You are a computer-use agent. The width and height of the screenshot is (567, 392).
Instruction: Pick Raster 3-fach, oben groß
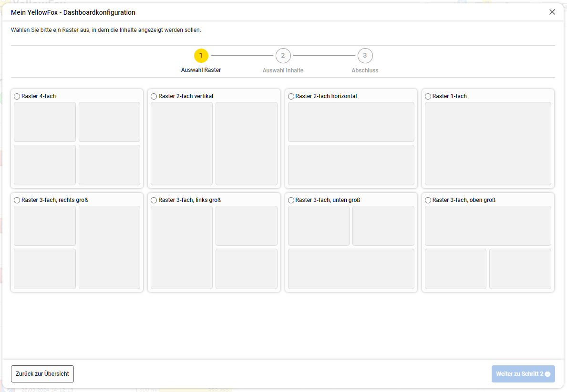427,200
